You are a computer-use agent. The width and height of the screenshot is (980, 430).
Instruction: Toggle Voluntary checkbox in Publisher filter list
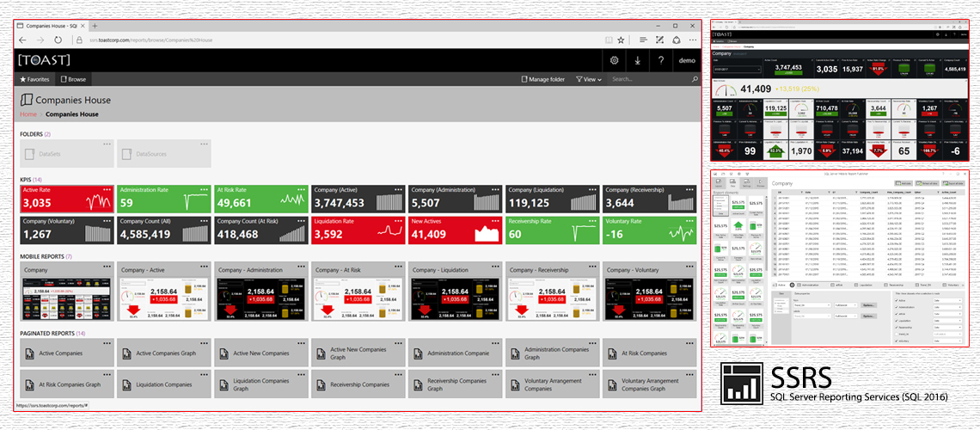pos(897,341)
